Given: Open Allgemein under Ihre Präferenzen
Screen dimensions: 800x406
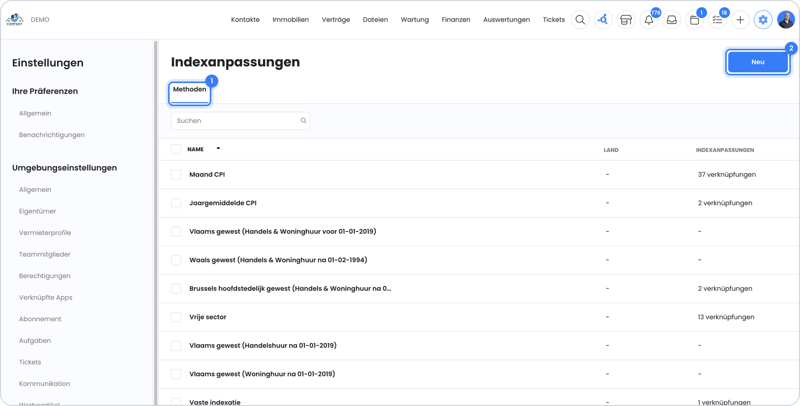Looking at the screenshot, I should click(35, 113).
